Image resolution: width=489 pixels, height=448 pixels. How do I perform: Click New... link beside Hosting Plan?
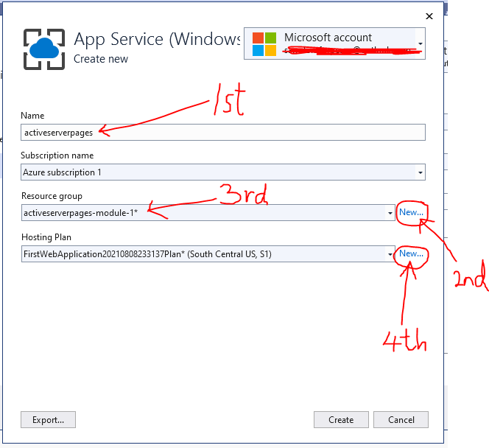[x=412, y=253]
